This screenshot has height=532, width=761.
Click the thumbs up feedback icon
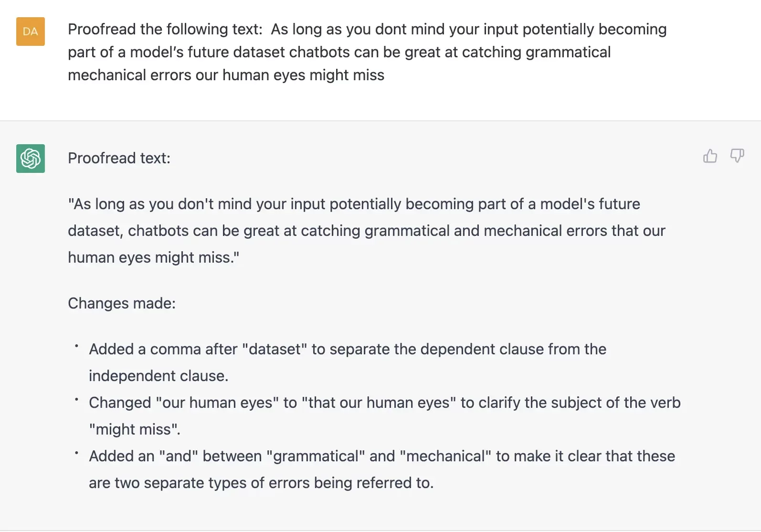(x=710, y=156)
